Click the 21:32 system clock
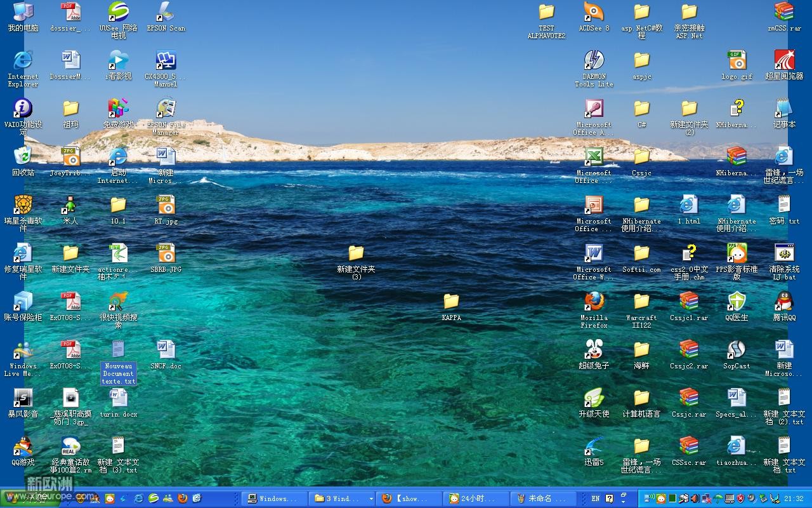 coord(794,499)
